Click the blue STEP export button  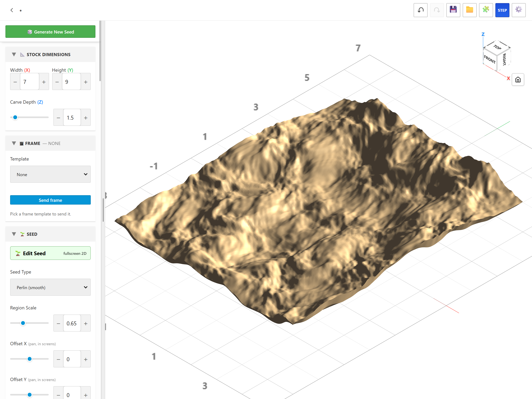[502, 10]
